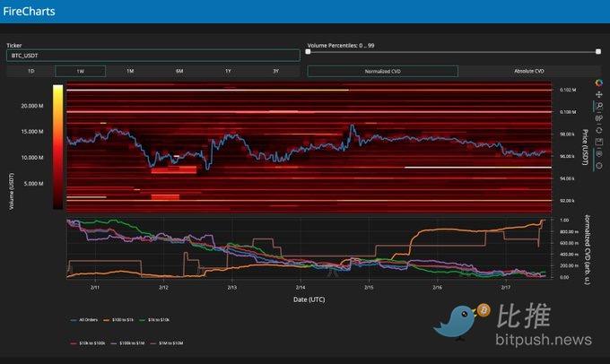
Task: Switch to the 1D timeframe
Action: (30, 71)
